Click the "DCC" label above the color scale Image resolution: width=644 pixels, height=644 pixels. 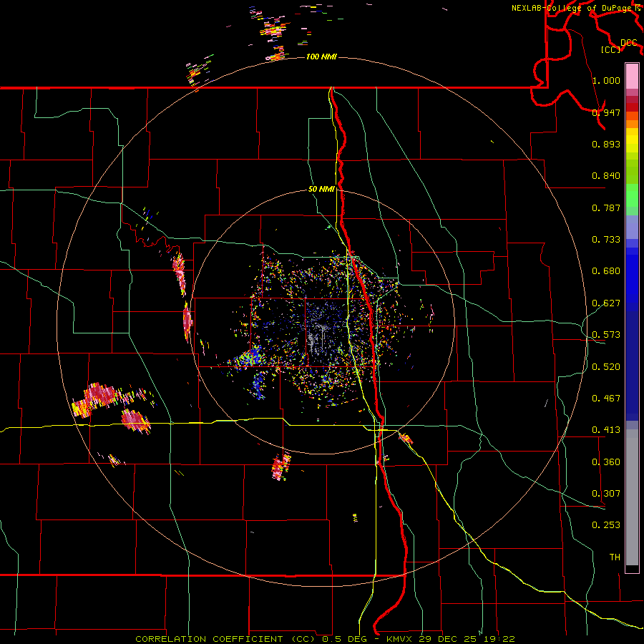[629, 43]
